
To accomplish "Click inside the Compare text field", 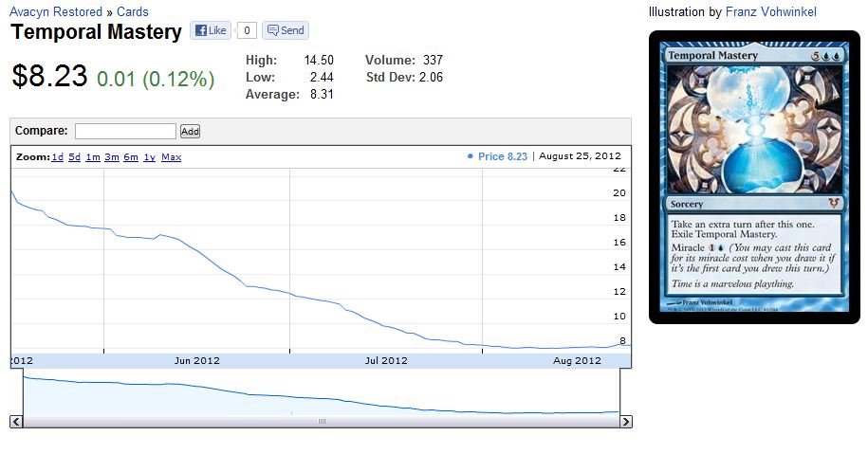I will pos(125,131).
